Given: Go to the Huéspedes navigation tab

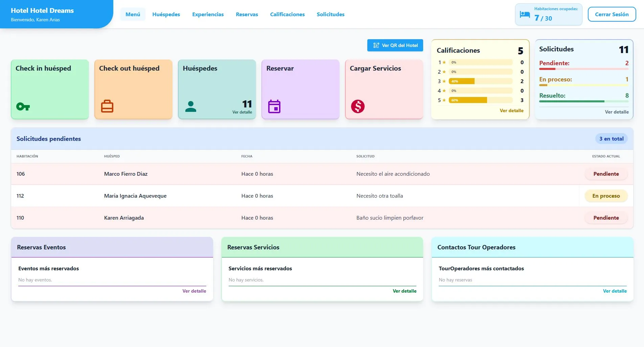Looking at the screenshot, I should click(166, 14).
